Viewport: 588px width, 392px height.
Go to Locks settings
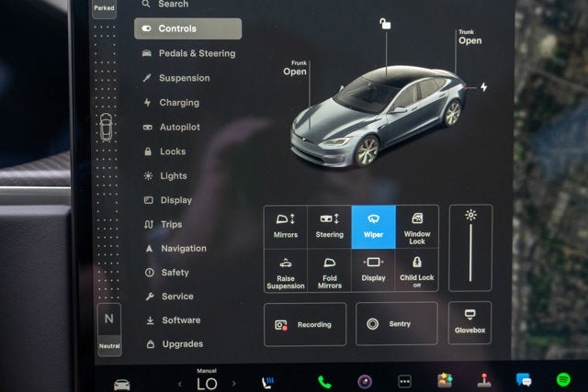pyautogui.click(x=165, y=151)
